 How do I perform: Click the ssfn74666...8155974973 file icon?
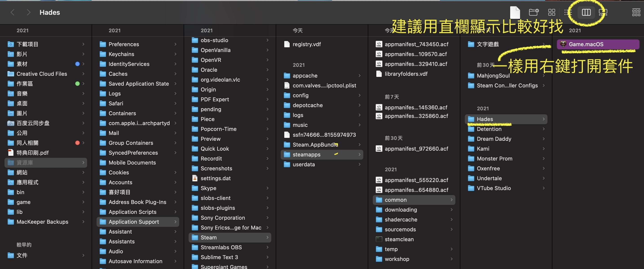(x=287, y=135)
